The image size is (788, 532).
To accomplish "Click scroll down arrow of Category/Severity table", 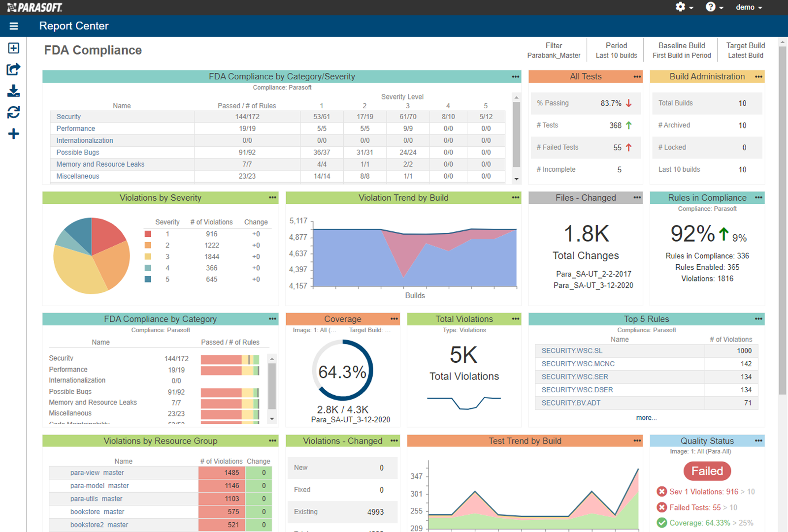I will tap(516, 179).
